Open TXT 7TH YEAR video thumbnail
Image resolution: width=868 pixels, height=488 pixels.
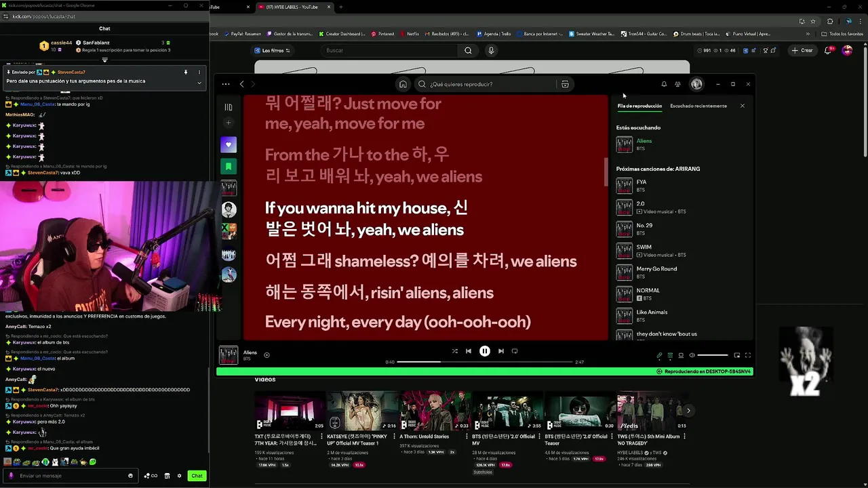point(290,411)
